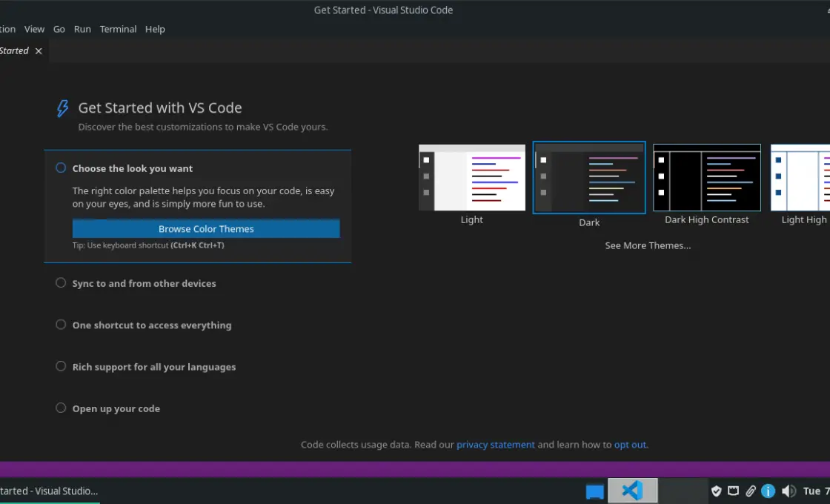Select the Light theme preview
The image size is (830, 504).
[472, 177]
